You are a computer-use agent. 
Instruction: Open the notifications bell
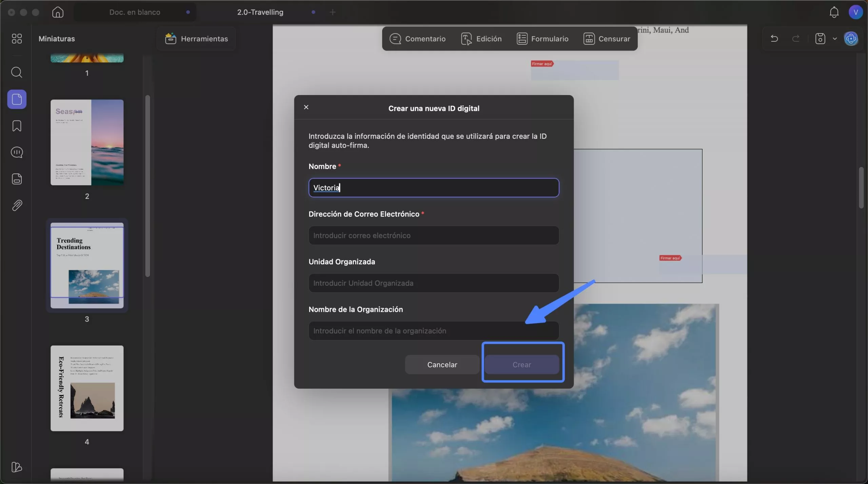click(834, 12)
